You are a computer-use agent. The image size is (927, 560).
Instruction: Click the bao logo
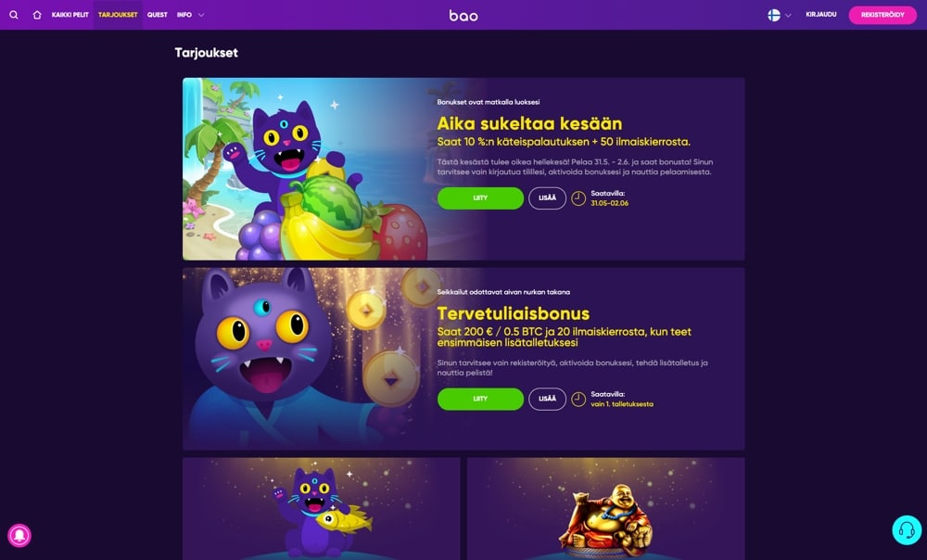pyautogui.click(x=463, y=16)
